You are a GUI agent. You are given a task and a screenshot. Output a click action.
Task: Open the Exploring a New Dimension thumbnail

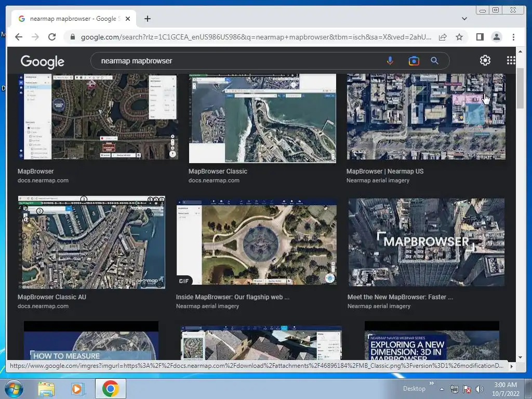click(x=432, y=340)
